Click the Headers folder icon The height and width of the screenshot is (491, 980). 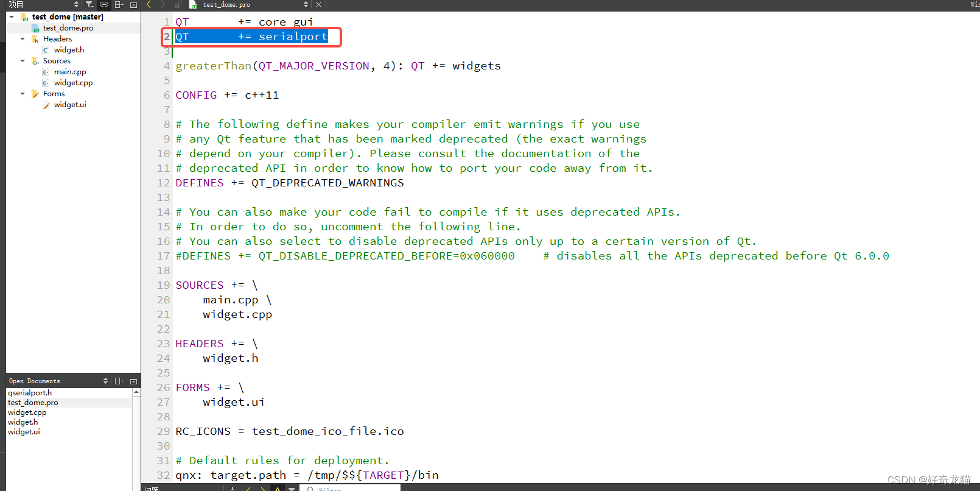pyautogui.click(x=35, y=39)
